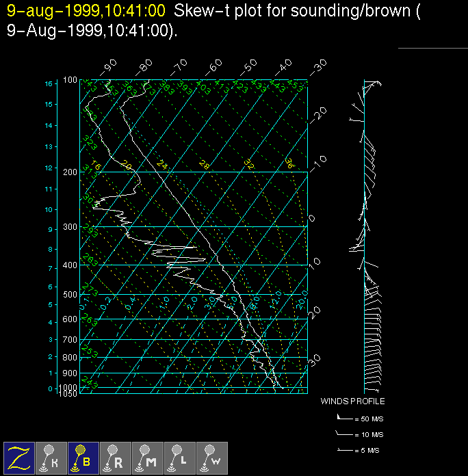
Task: Click the -30 temperature label at top right
Action: pos(317,66)
